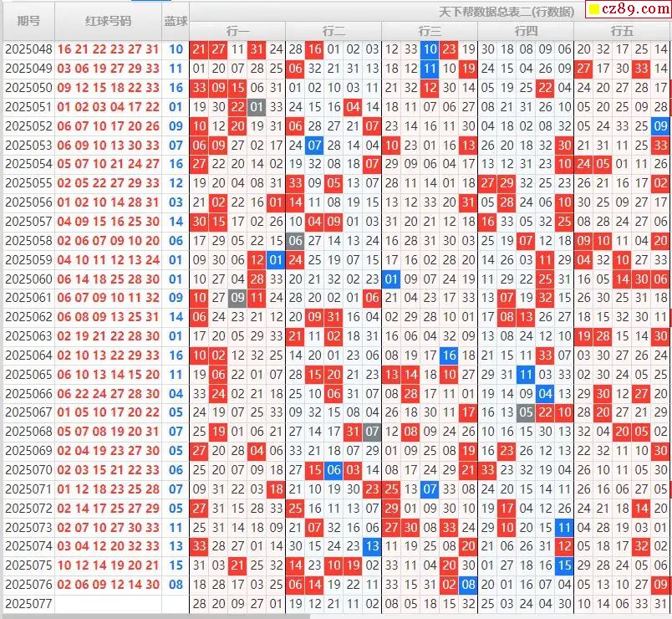
Task: Select issue number 2025058
Action: [x=28, y=241]
